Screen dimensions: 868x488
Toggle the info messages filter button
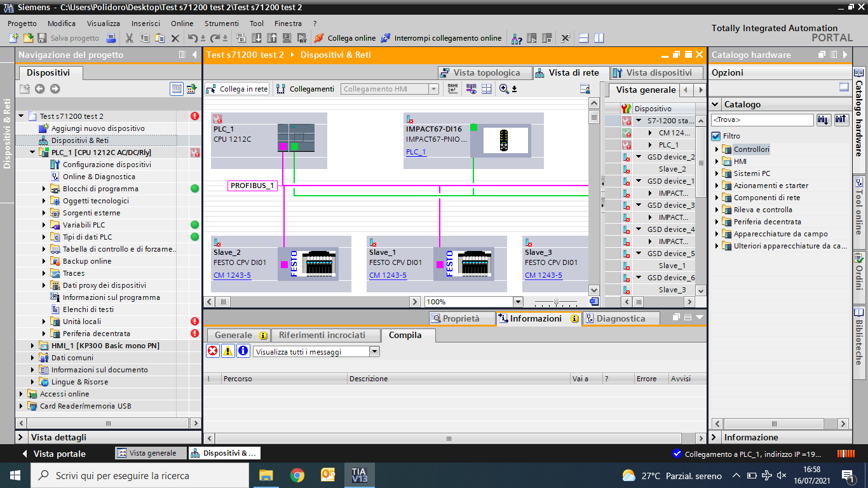click(243, 351)
